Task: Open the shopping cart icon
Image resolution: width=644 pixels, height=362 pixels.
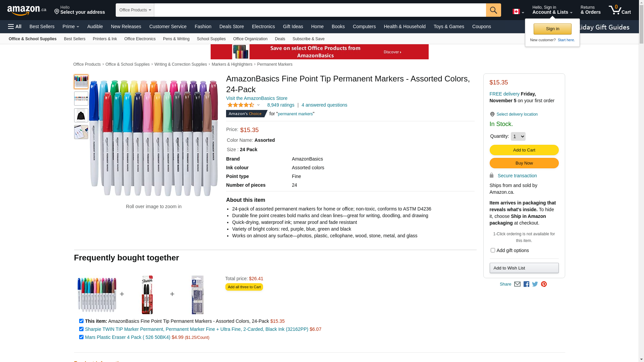Action: [620, 10]
